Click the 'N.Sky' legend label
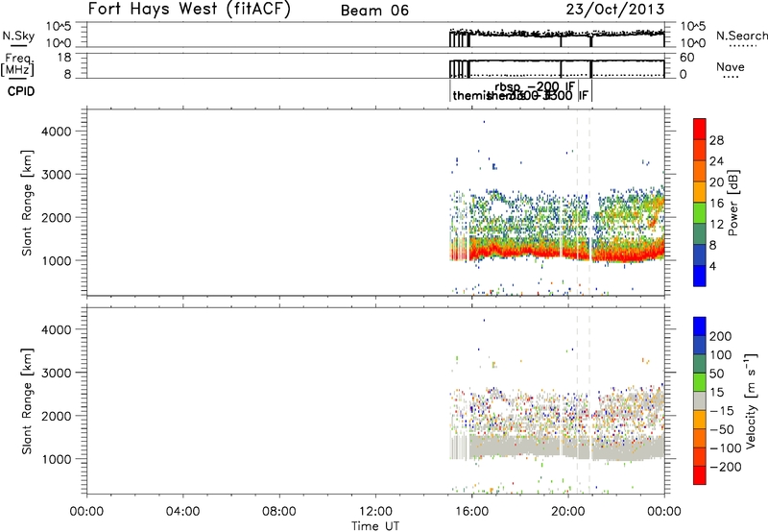 tap(18, 36)
